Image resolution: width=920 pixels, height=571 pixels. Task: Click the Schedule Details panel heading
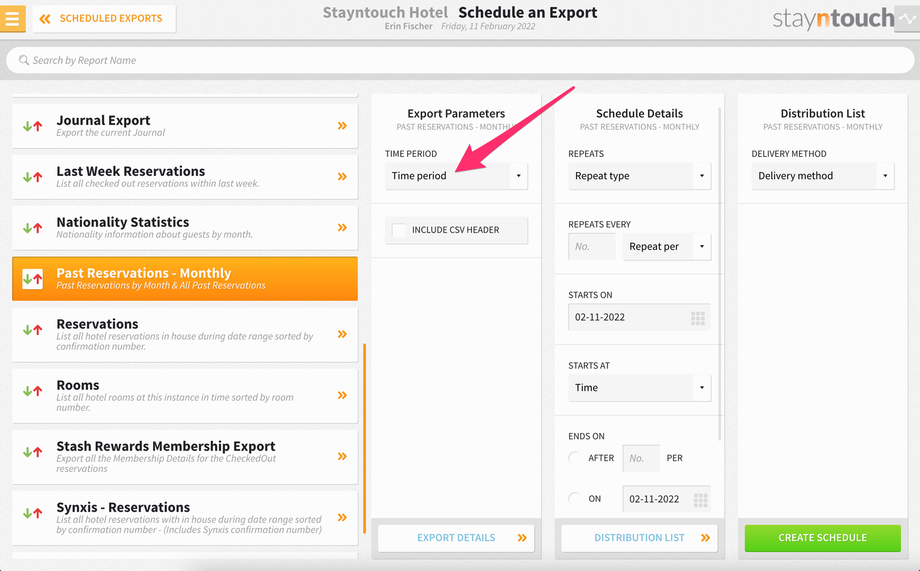[x=640, y=114]
